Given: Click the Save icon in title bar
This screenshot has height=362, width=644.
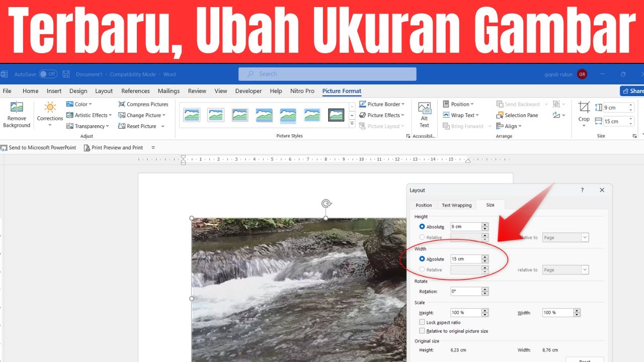Looking at the screenshot, I should pos(66,74).
